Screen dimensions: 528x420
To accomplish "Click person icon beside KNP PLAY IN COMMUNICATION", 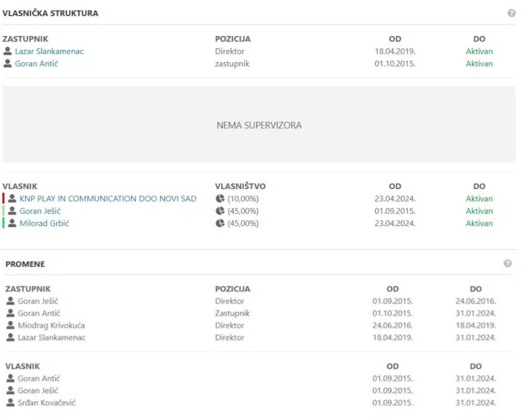I will click(x=12, y=199).
